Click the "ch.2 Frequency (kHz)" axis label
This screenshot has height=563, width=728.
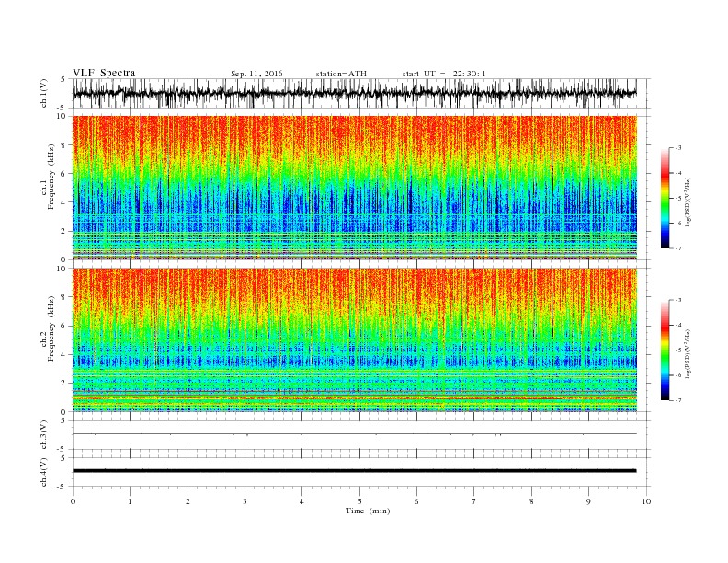[x=48, y=327]
